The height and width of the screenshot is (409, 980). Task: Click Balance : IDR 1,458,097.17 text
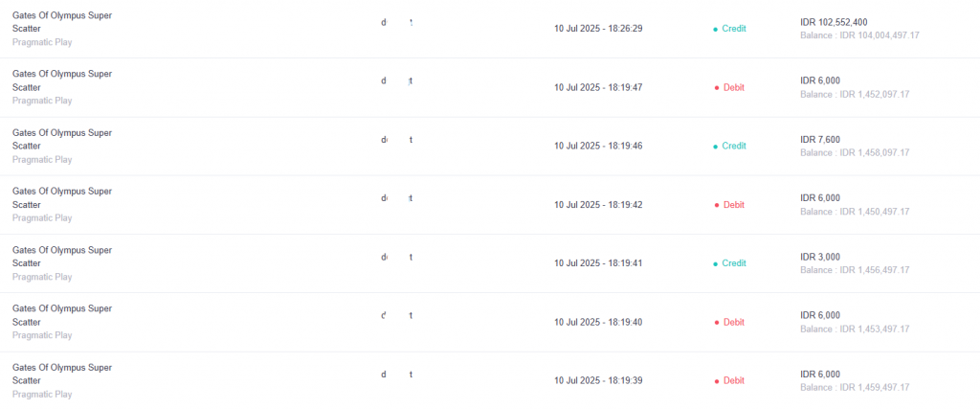pos(855,152)
